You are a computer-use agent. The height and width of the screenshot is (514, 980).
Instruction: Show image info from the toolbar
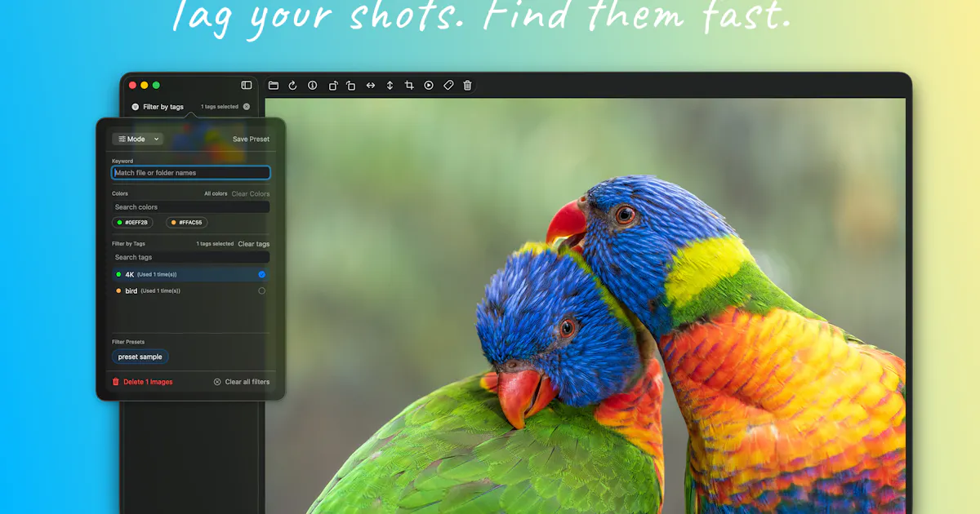click(x=312, y=86)
